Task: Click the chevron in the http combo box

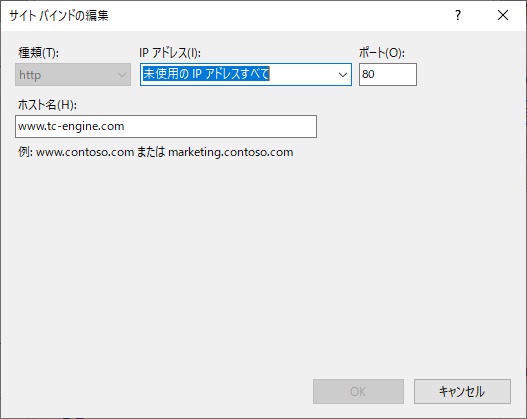Action: point(122,75)
